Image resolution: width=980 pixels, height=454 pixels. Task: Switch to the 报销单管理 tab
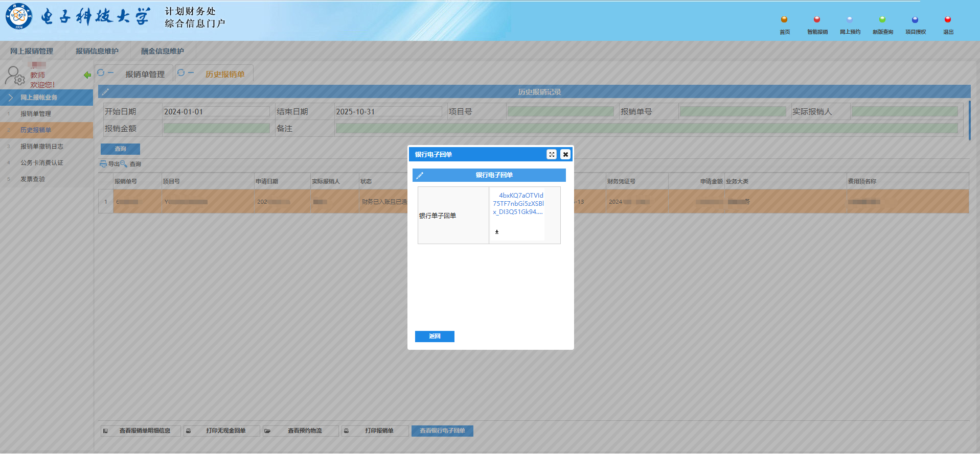click(x=145, y=75)
